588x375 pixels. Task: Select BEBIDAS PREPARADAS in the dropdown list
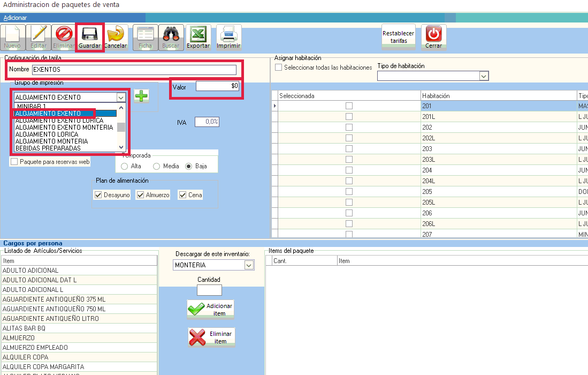click(x=48, y=148)
